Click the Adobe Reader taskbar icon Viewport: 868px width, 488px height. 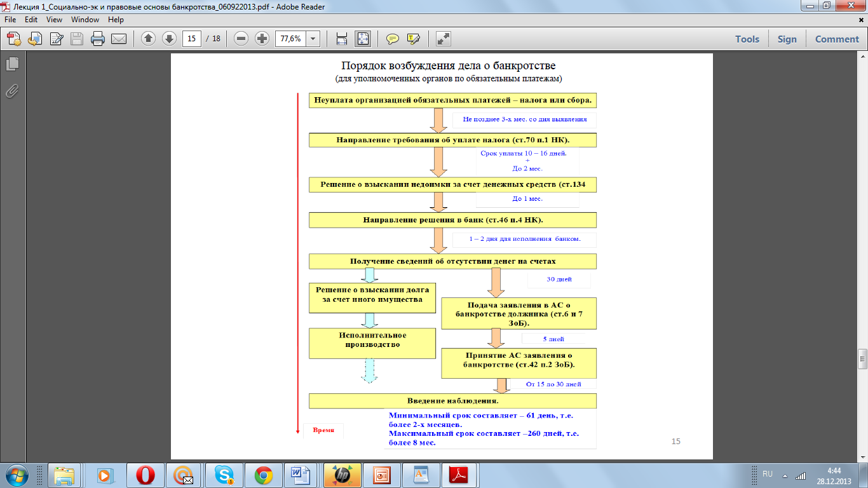(460, 475)
